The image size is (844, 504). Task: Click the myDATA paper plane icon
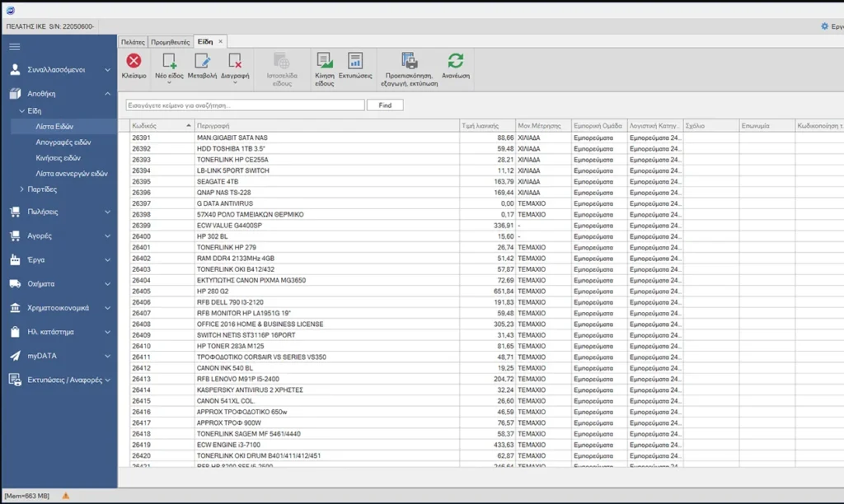coord(15,356)
